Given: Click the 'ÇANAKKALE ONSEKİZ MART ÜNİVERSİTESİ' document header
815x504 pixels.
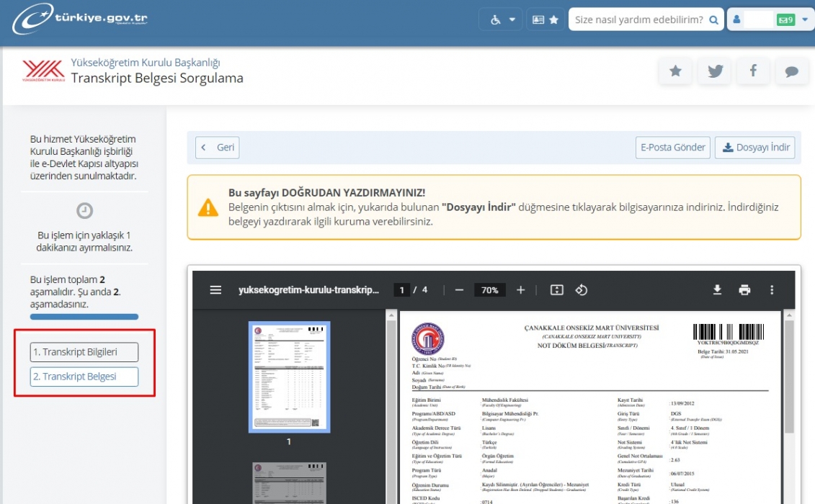Looking at the screenshot, I should coord(592,328).
